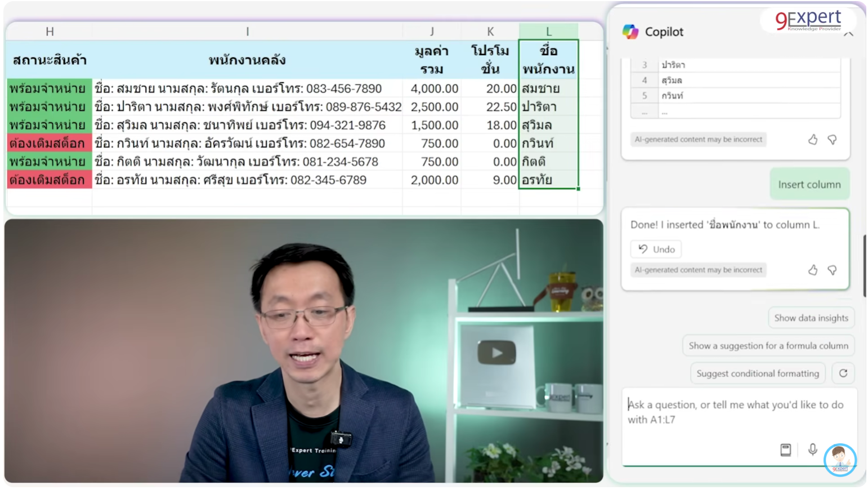Click the red ต้องเติมสต็อก cell for กวินท์
The width and height of the screenshot is (868, 490).
coord(48,144)
